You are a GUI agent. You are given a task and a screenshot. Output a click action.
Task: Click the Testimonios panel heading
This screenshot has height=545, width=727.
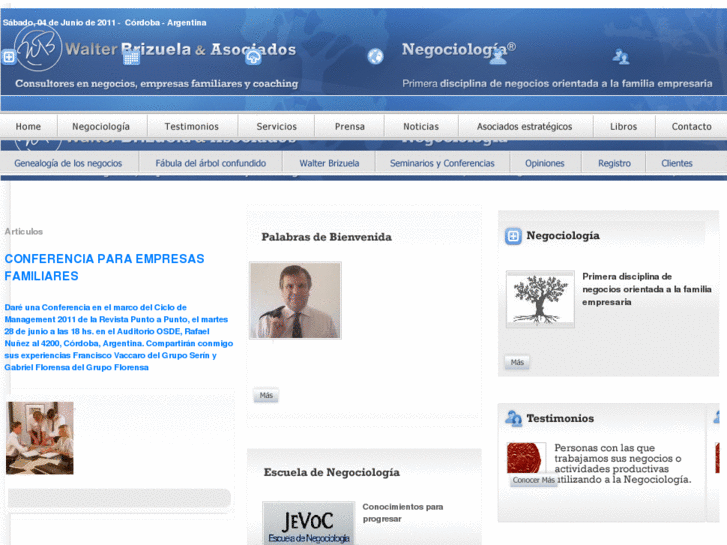(x=560, y=418)
